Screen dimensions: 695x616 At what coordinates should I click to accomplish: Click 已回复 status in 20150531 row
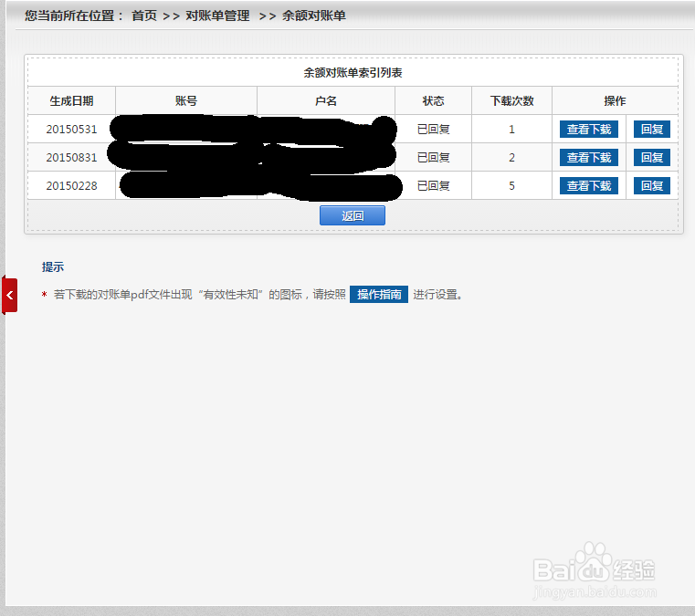(433, 130)
